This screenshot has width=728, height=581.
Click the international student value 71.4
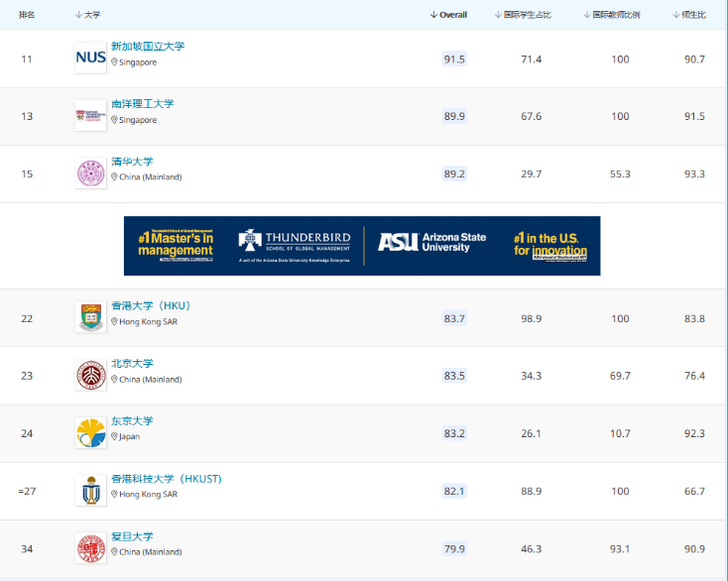[532, 59]
